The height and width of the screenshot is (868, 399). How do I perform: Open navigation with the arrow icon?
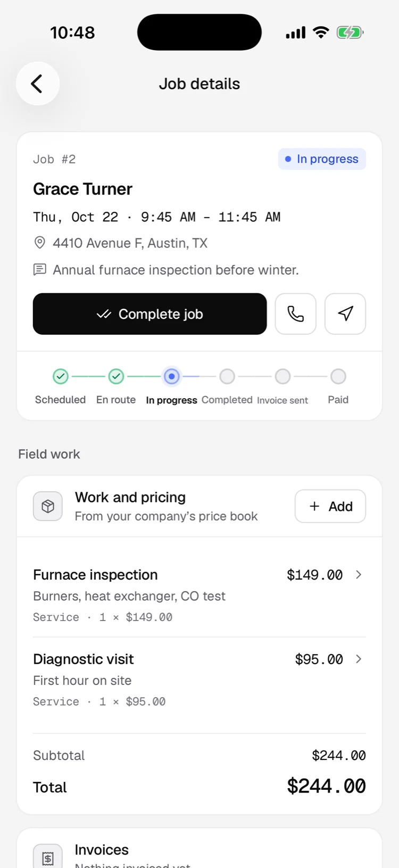(345, 314)
